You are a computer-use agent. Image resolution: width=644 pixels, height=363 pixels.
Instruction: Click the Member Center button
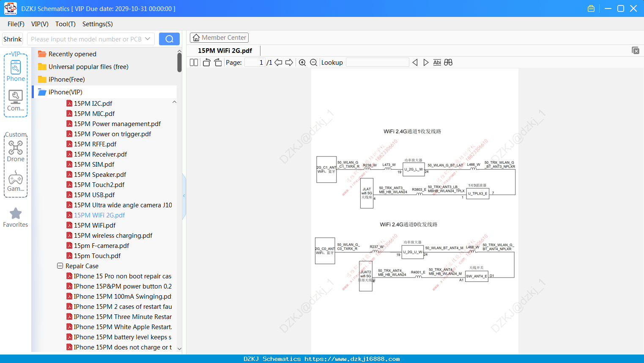tap(219, 38)
